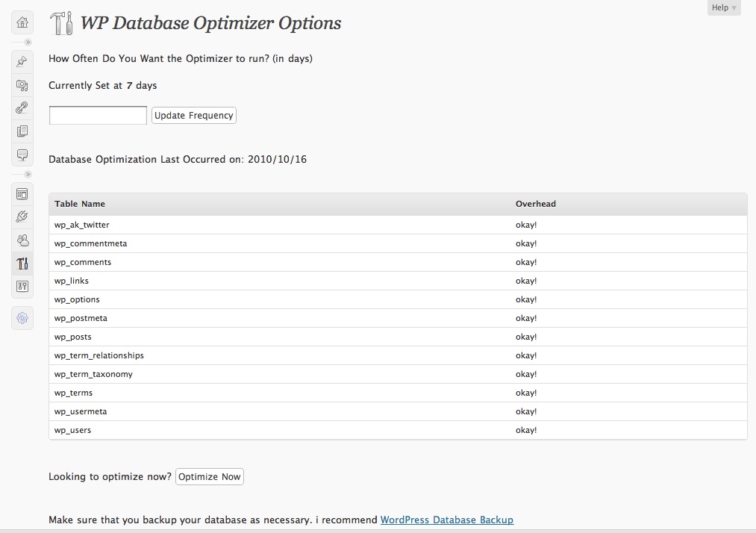Open the Links chain icon

pyautogui.click(x=22, y=108)
